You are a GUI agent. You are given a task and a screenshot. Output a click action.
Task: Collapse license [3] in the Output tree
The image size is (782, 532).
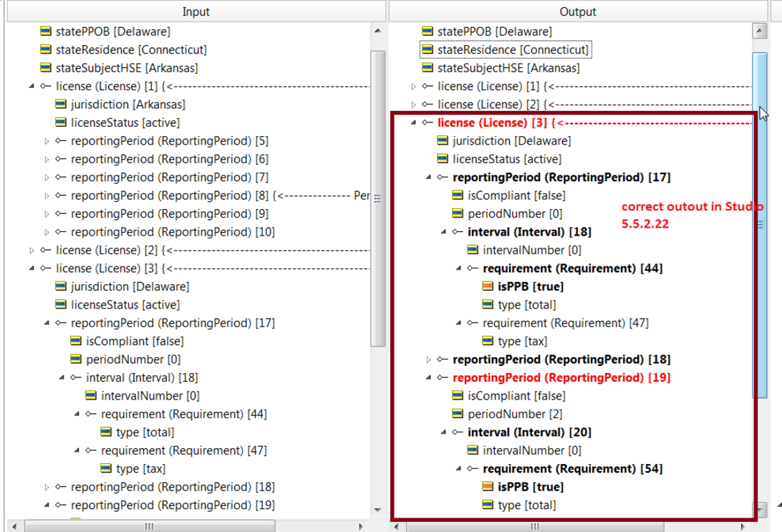[413, 122]
